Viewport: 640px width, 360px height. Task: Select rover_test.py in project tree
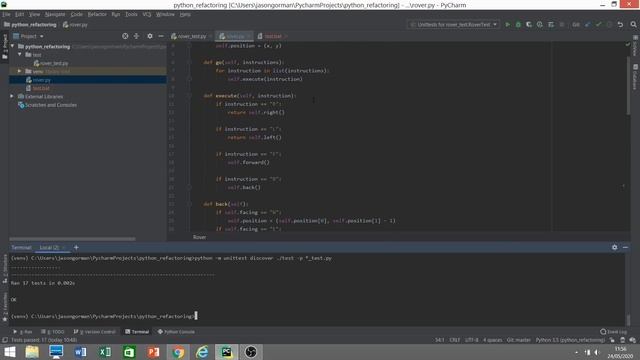[51, 63]
